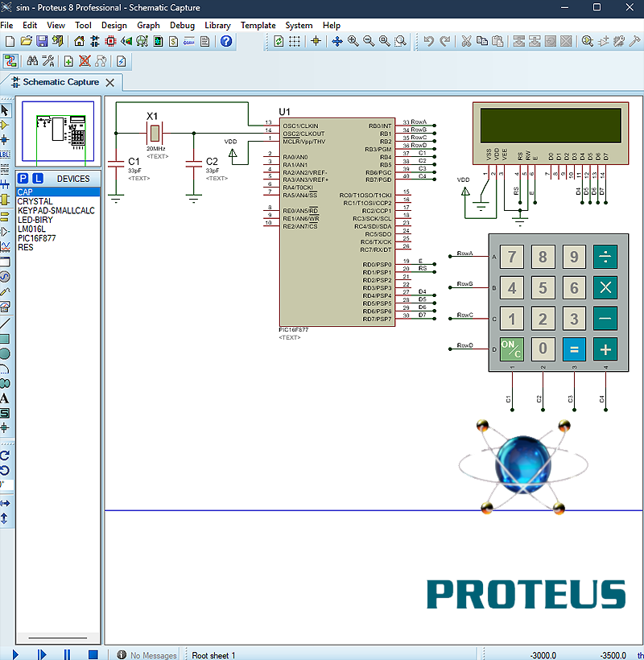This screenshot has height=660, width=644.
Task: Select KEYPAD-SMALLCALC in the devices list
Action: pos(56,211)
